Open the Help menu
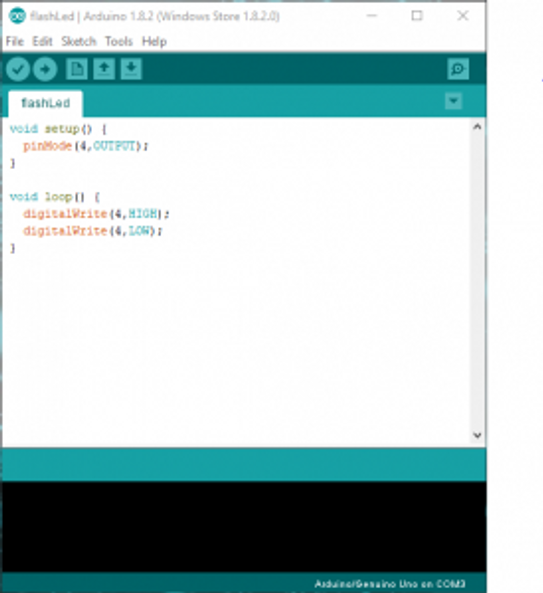Viewport: 543px width, 593px height. [154, 41]
